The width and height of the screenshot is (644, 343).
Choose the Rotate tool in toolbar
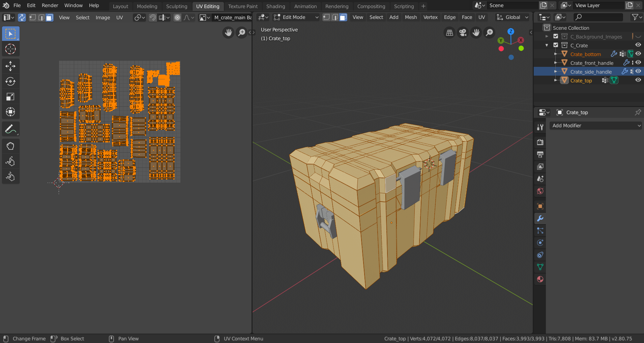point(10,82)
